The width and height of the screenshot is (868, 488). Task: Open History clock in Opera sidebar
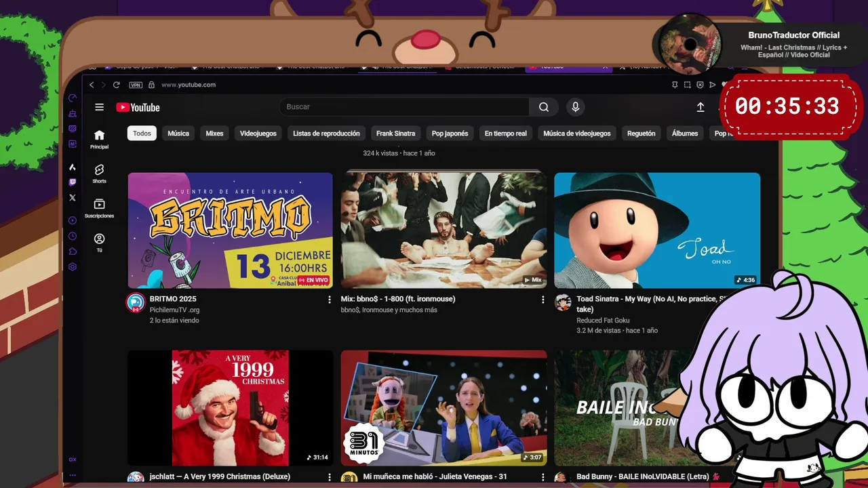point(73,236)
